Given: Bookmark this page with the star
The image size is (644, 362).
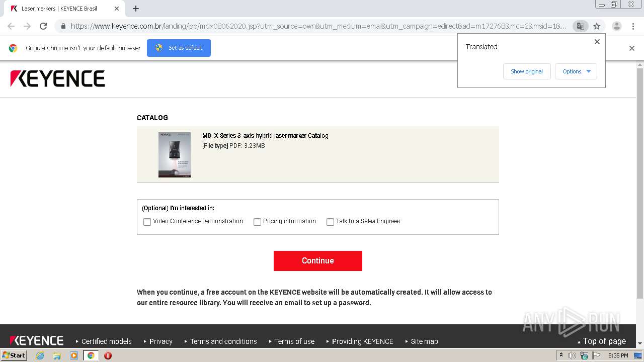Looking at the screenshot, I should tap(597, 26).
